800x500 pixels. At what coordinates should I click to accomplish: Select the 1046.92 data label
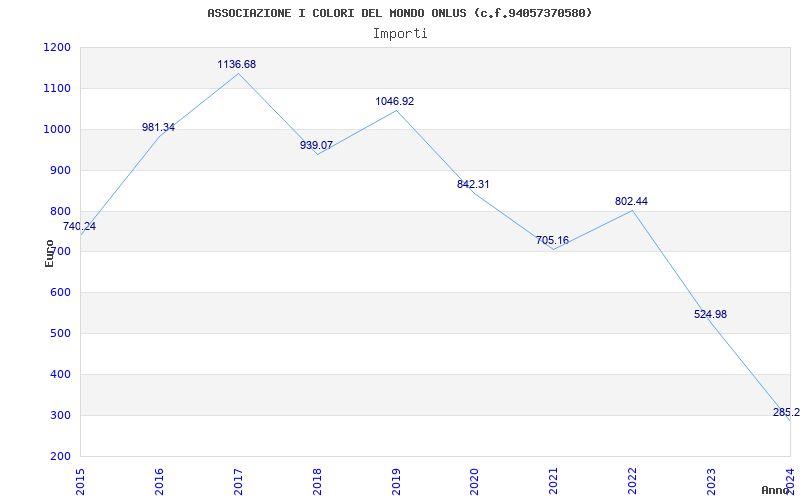click(395, 102)
